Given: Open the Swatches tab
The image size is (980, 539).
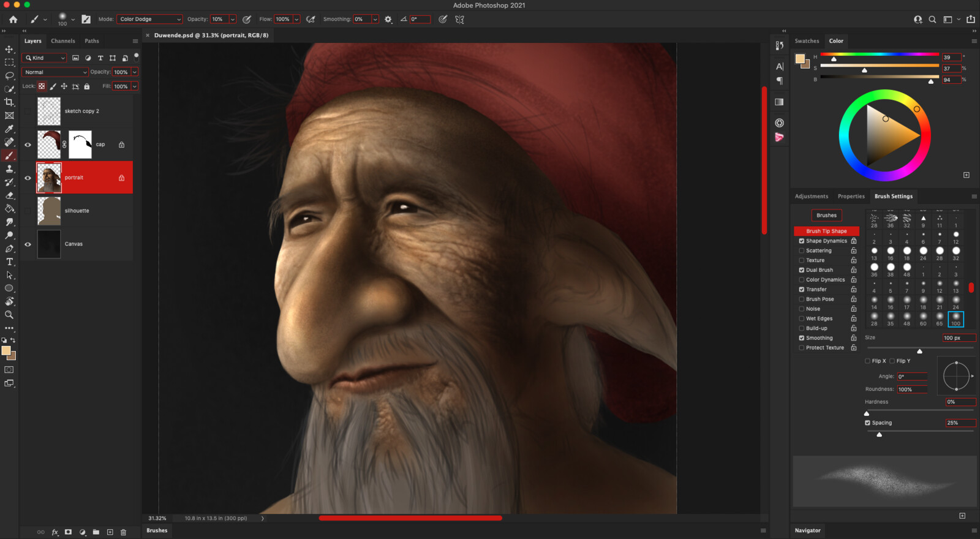Looking at the screenshot, I should 807,41.
